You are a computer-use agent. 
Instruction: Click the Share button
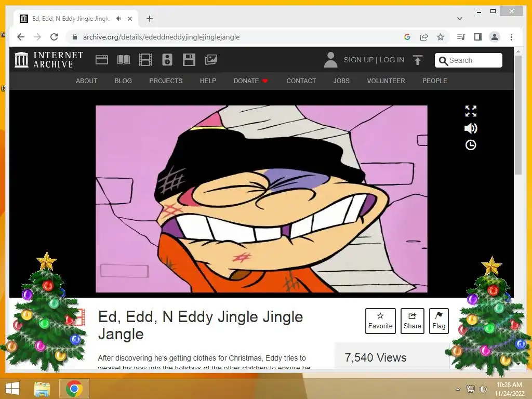(x=412, y=321)
